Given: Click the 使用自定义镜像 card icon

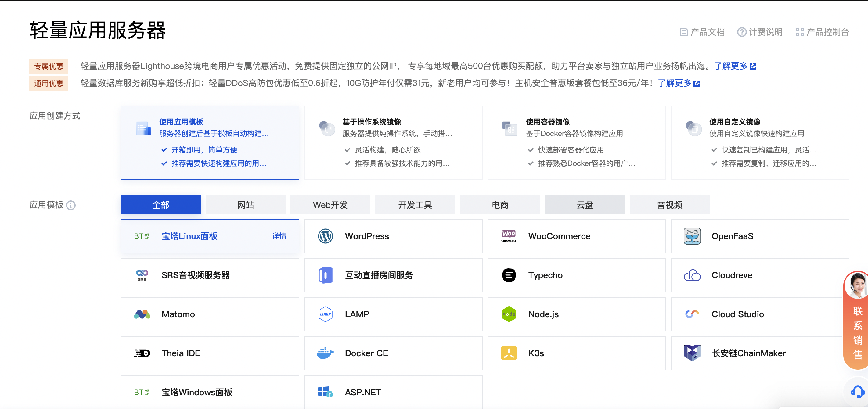Looking at the screenshot, I should 693,129.
